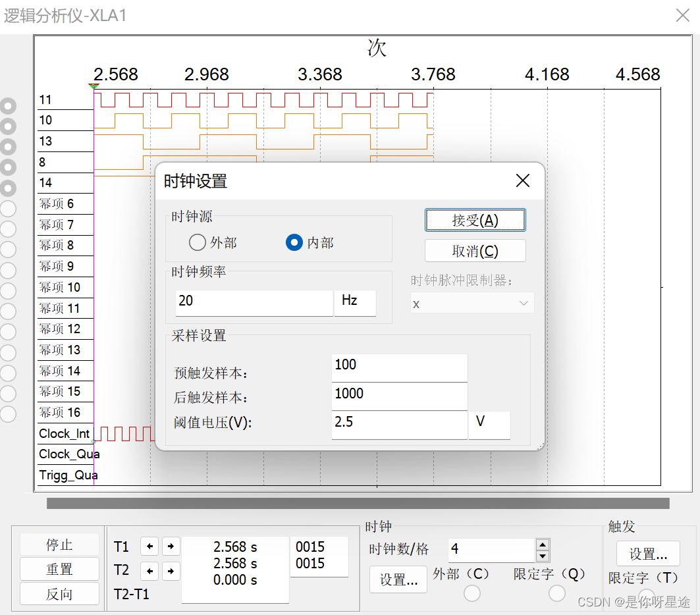
Task: Click the 取消(C) cancel button
Action: 475,251
